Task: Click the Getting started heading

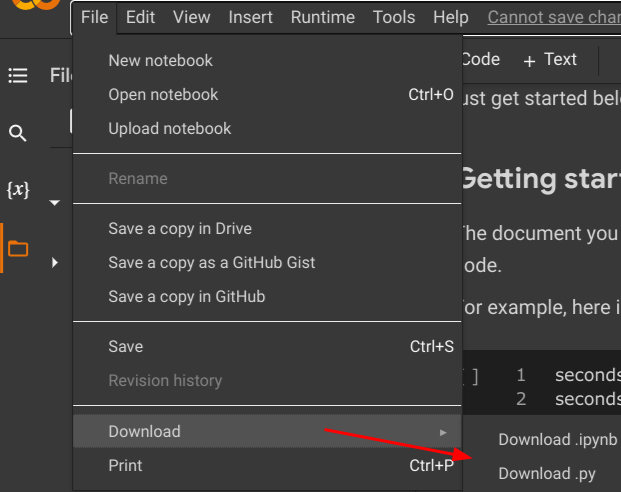Action: [x=541, y=179]
